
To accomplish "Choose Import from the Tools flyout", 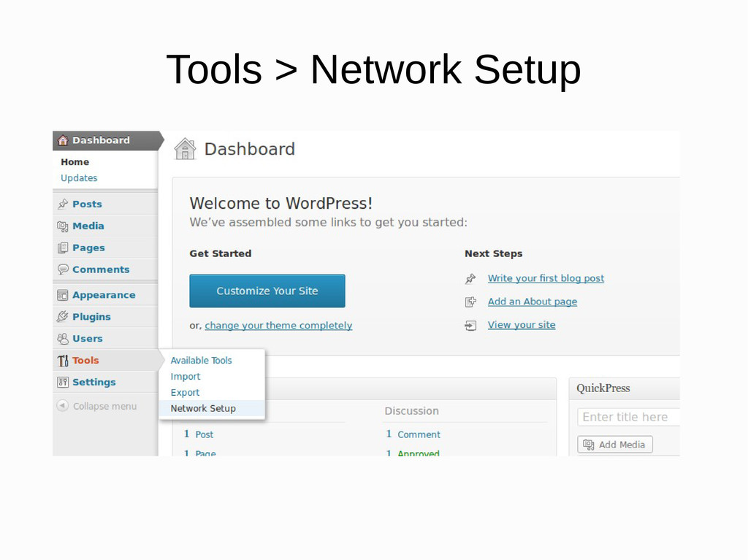I will (186, 377).
